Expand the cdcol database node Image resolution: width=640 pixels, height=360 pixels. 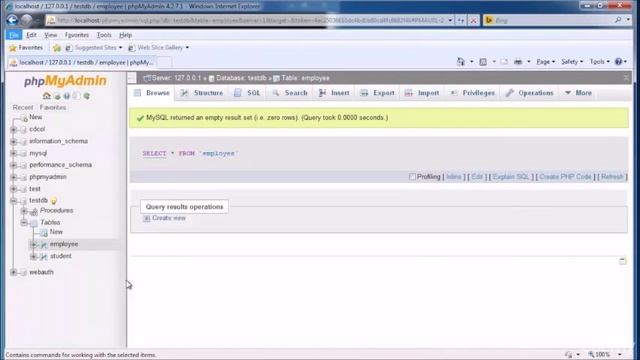coord(13,129)
